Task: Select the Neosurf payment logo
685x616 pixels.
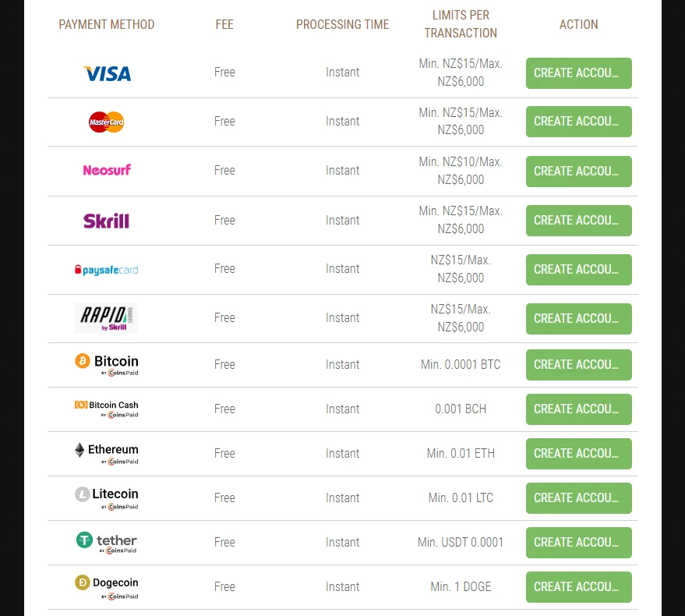Action: pyautogui.click(x=107, y=170)
